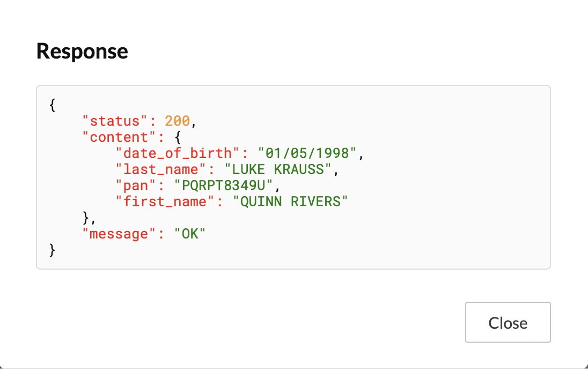The width and height of the screenshot is (588, 369).
Task: Click the "status" key in JSON
Action: (x=115, y=121)
